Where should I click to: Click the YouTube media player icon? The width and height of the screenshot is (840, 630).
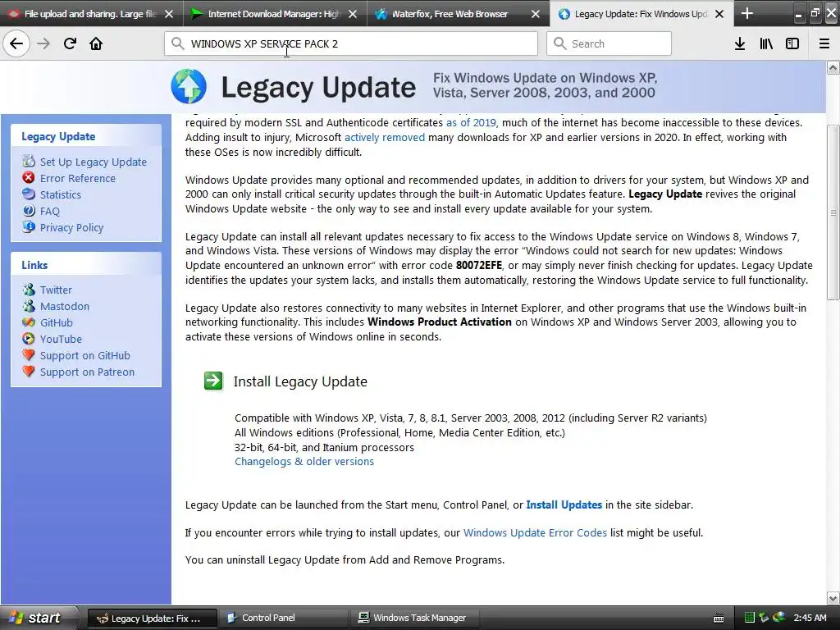tap(29, 339)
